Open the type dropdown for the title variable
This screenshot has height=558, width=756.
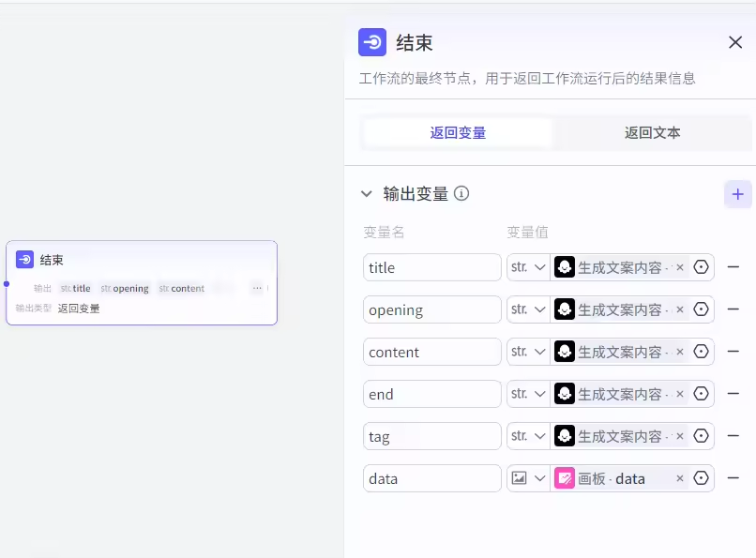point(528,267)
